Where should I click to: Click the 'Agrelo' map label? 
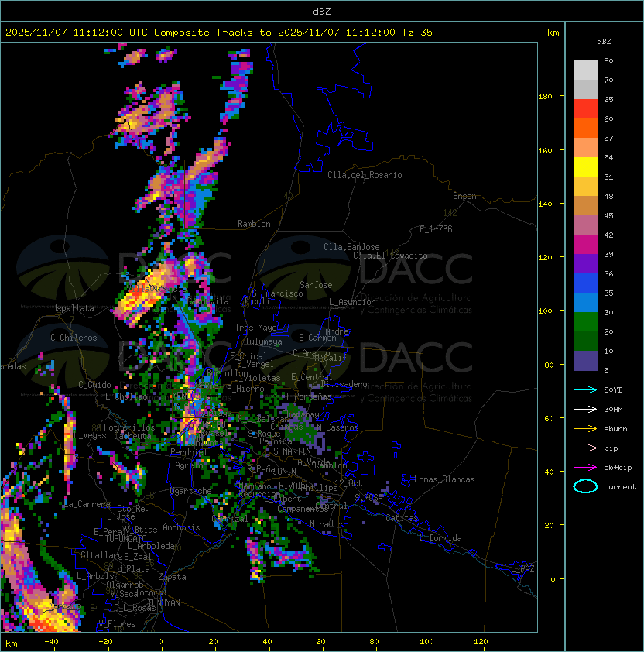(x=189, y=465)
